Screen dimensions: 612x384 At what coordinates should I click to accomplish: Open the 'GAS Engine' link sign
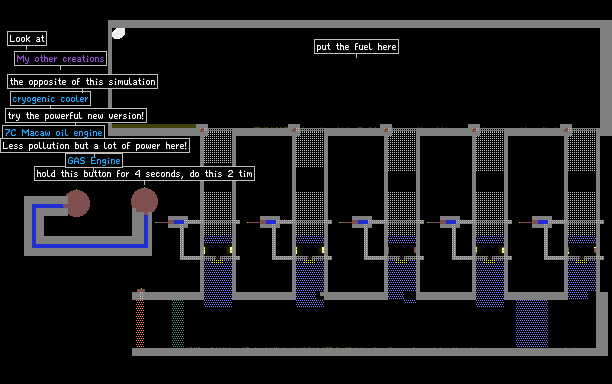94,160
